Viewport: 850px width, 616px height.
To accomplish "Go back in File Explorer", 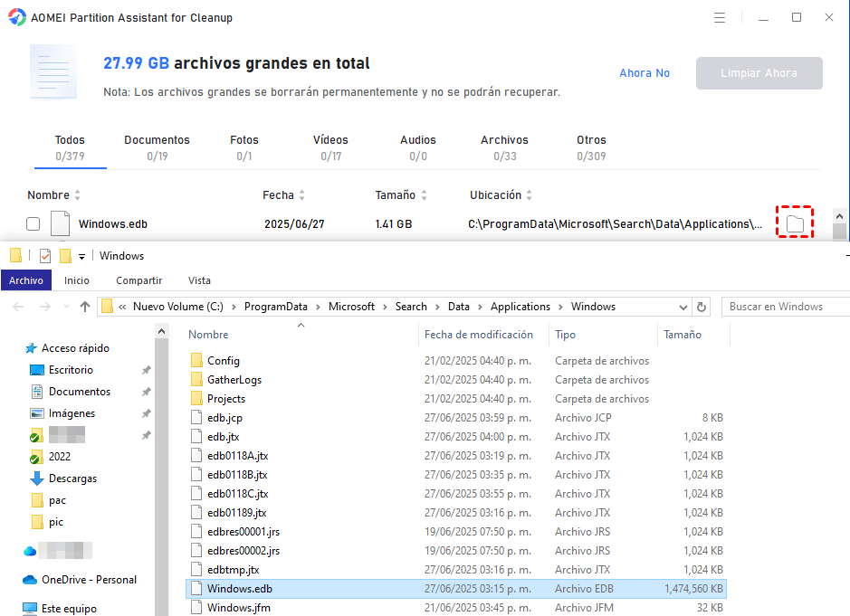I will click(17, 306).
